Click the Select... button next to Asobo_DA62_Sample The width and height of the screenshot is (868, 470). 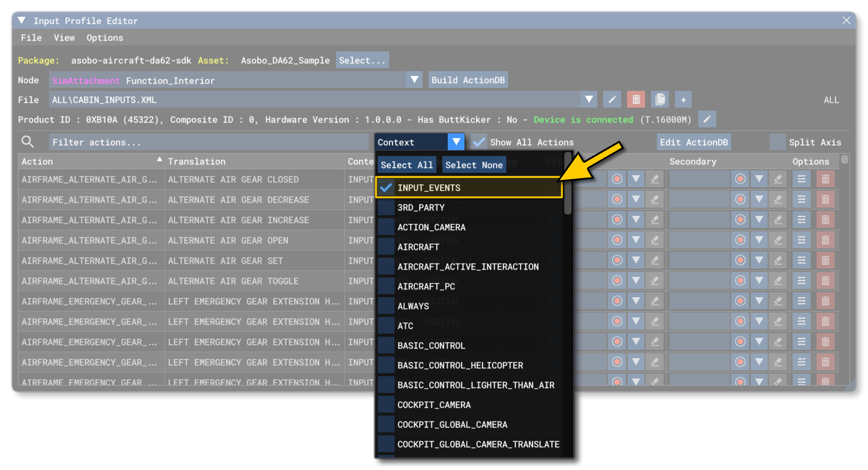(362, 60)
